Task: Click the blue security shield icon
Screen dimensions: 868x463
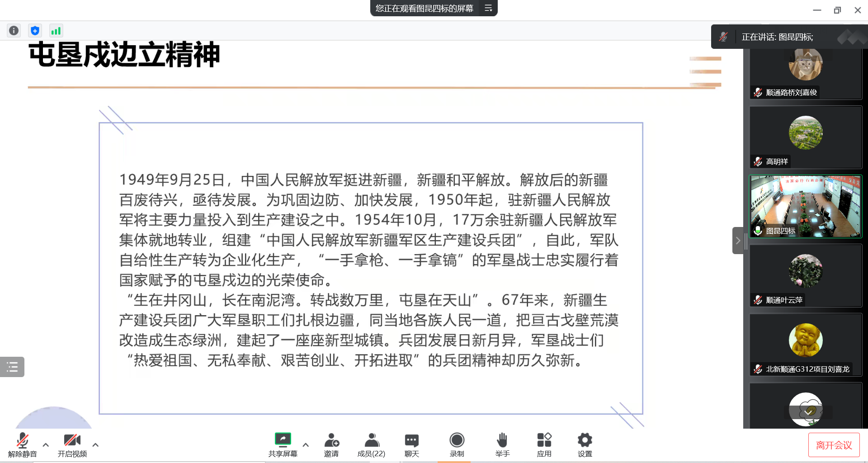Action: pyautogui.click(x=35, y=31)
